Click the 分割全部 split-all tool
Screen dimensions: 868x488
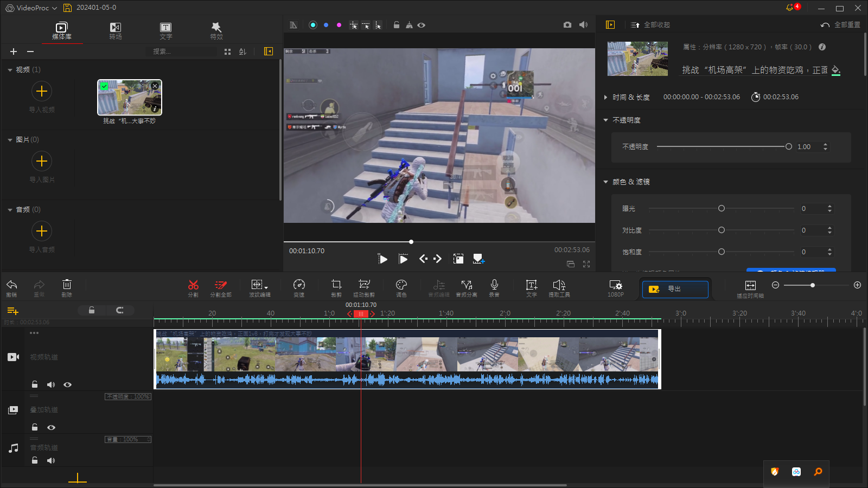pos(221,288)
